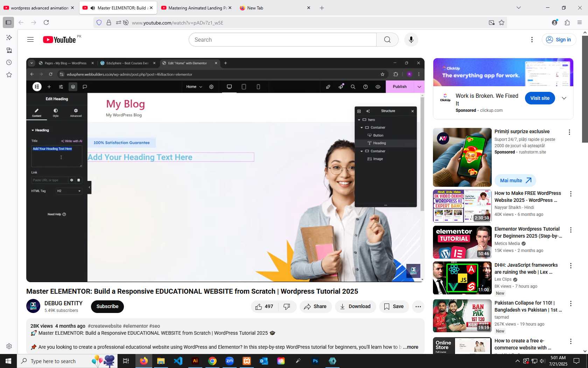Open elementor TUTORIAL video thumbnail
588x368 pixels.
point(462,242)
